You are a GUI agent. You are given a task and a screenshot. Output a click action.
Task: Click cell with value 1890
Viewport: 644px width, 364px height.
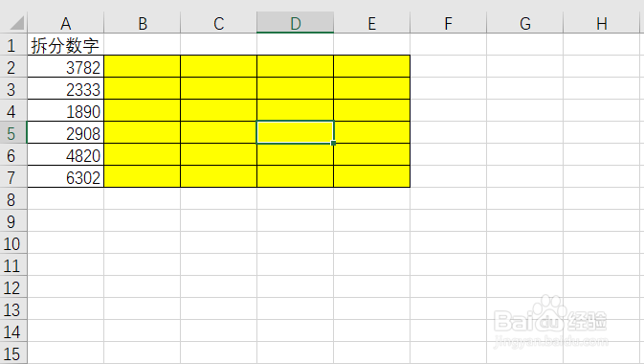66,110
